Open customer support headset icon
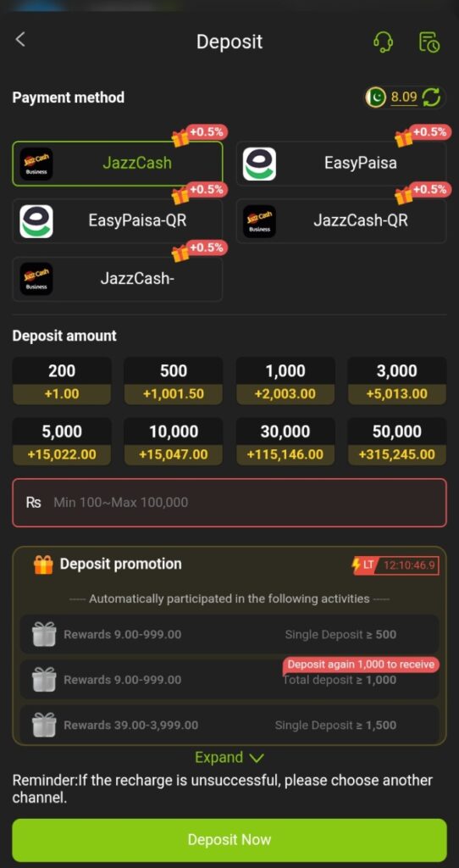 384,42
